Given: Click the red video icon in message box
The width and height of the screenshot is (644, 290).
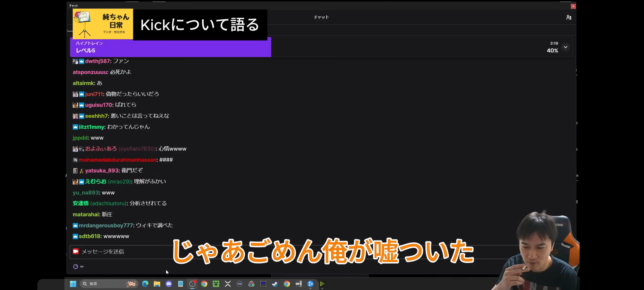Looking at the screenshot, I should point(76,251).
